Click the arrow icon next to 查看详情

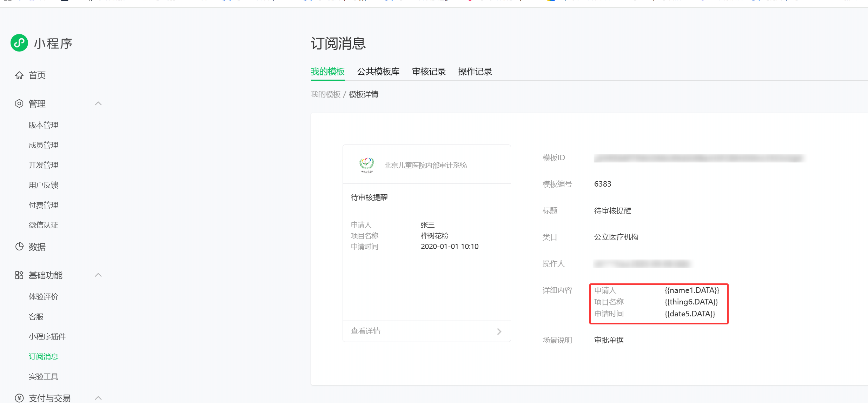[x=499, y=331]
